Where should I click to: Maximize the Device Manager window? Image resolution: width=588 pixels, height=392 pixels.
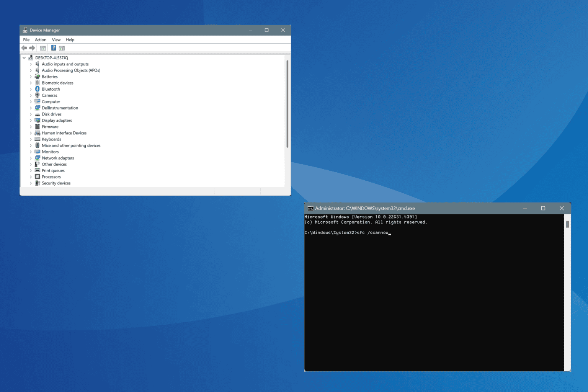click(x=266, y=30)
